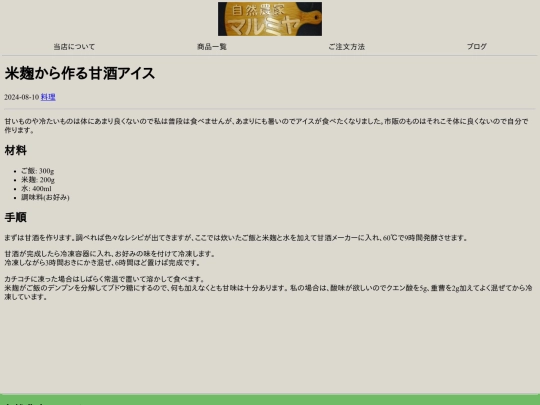This screenshot has width=540, height=405.
Task: Click intro paragraph starting 甘いものや冷たいものは
Action: (266, 126)
